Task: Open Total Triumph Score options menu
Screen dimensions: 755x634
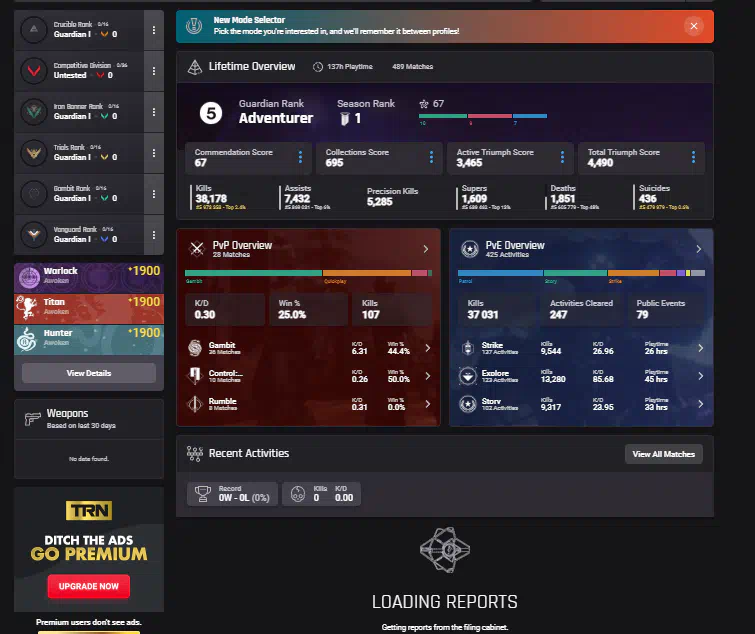Action: 693,157
